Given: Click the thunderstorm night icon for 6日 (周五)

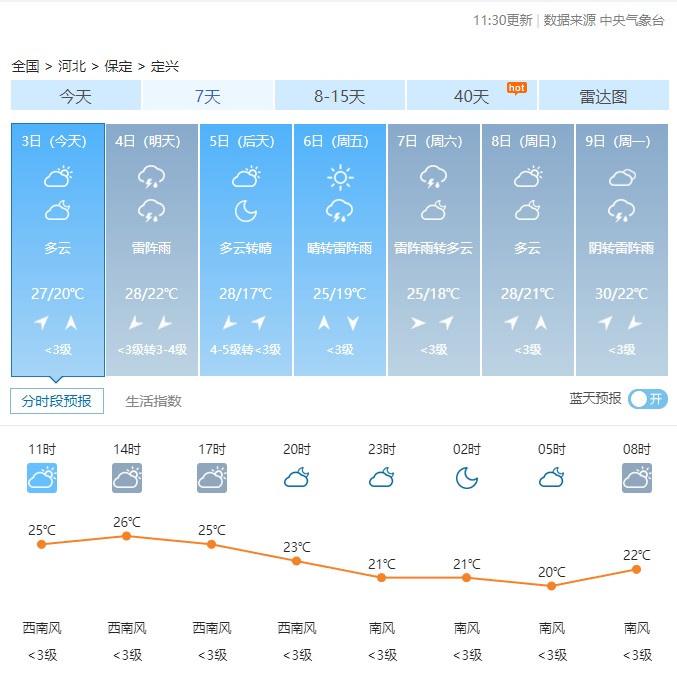Looking at the screenshot, I should click(x=340, y=211).
